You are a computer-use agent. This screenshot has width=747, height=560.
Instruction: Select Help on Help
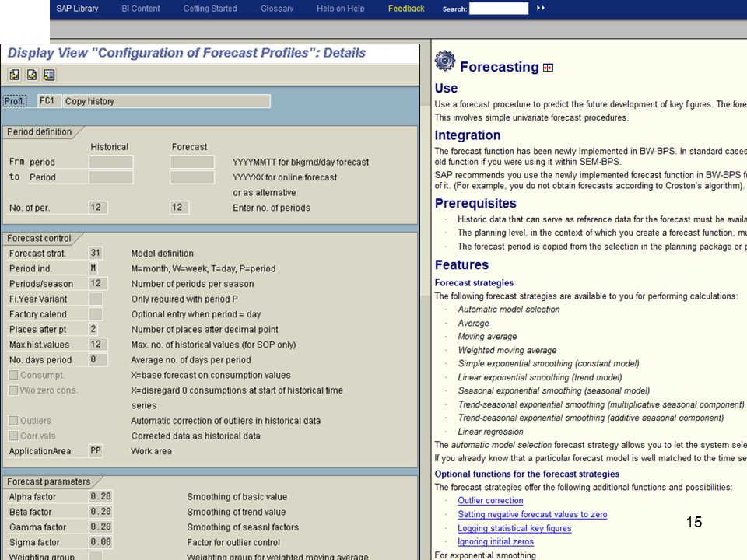click(x=341, y=9)
